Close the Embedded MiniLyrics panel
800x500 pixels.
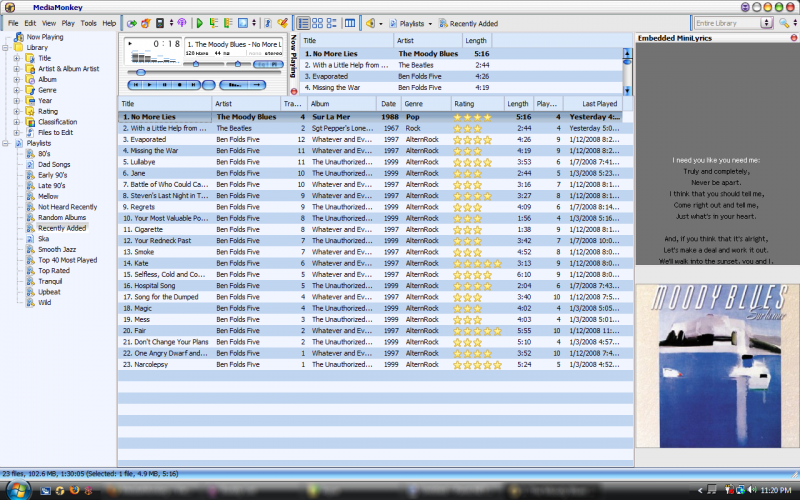[793, 38]
